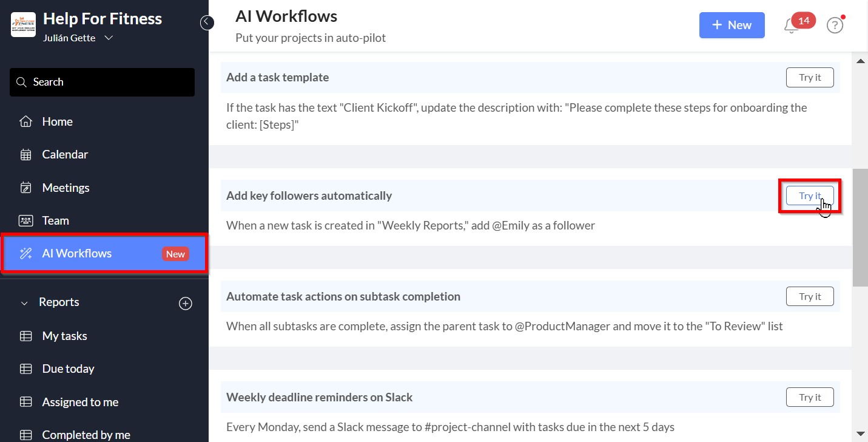Viewport: 868px width, 442px height.
Task: Open Julián Gette account dropdown
Action: pyautogui.click(x=109, y=38)
